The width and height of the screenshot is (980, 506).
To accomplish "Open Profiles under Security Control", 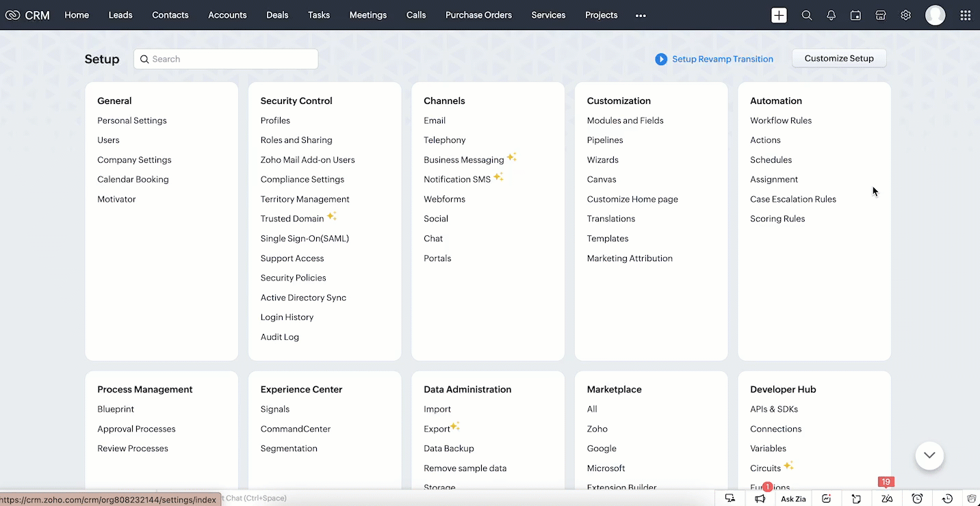I will coord(275,120).
